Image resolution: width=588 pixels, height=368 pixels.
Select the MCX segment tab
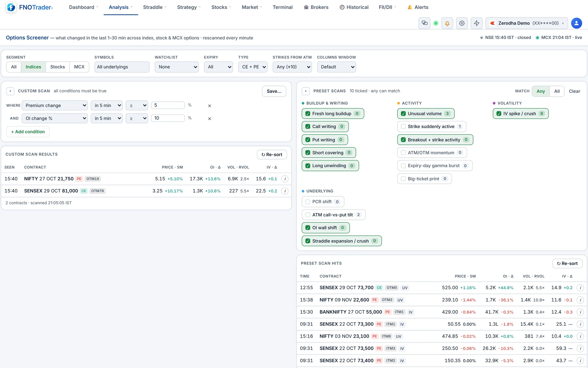[79, 67]
